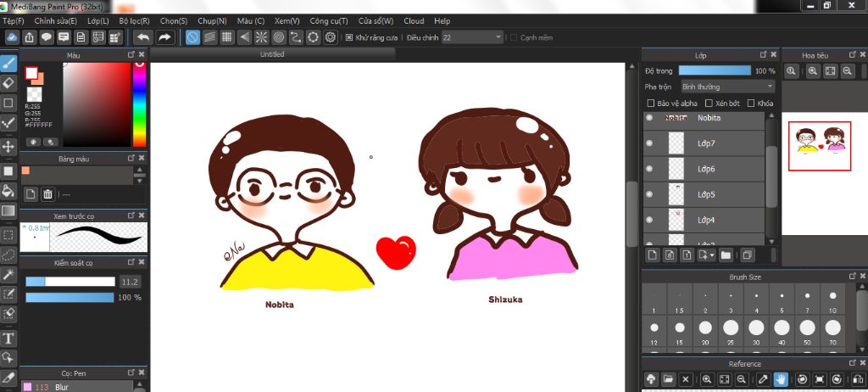Image resolution: width=868 pixels, height=392 pixels.
Task: Switch to the Untitled canvas tab
Action: coord(272,53)
